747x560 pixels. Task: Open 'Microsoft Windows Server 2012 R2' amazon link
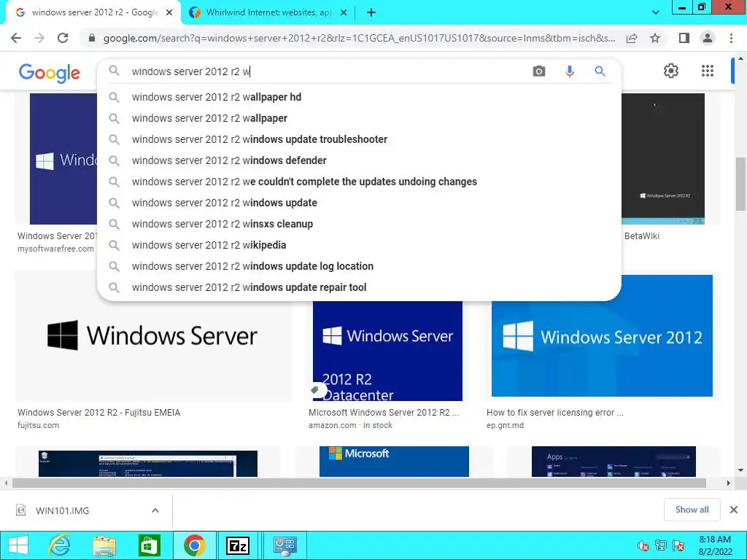[384, 413]
